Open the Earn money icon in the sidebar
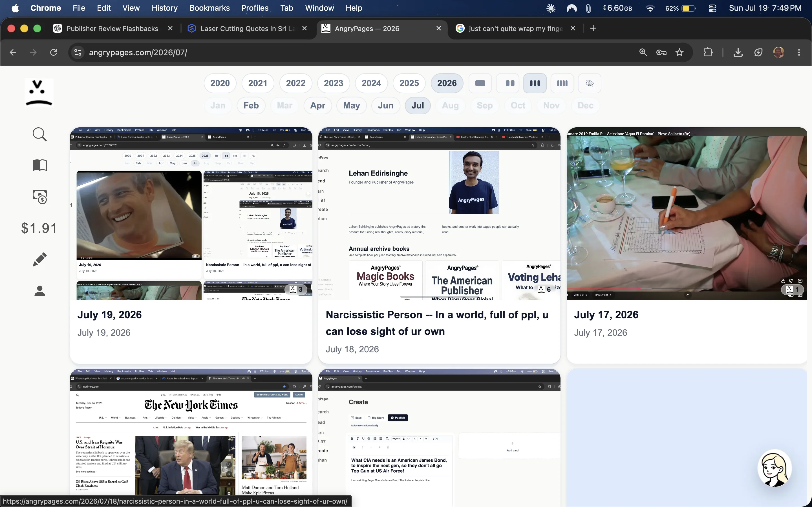This screenshot has width=812, height=507. tap(39, 197)
